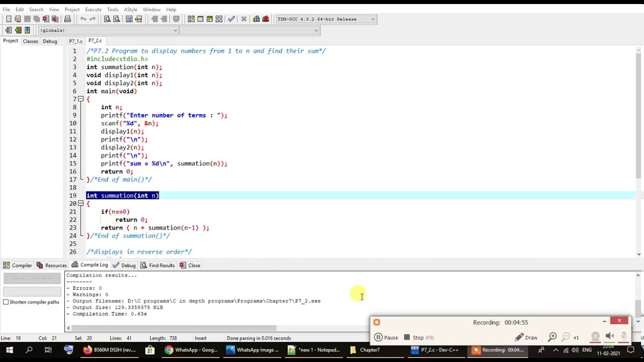Open the Chrome WhatsApp taskbar item
Screen dimensions: 644x362
coord(192,350)
